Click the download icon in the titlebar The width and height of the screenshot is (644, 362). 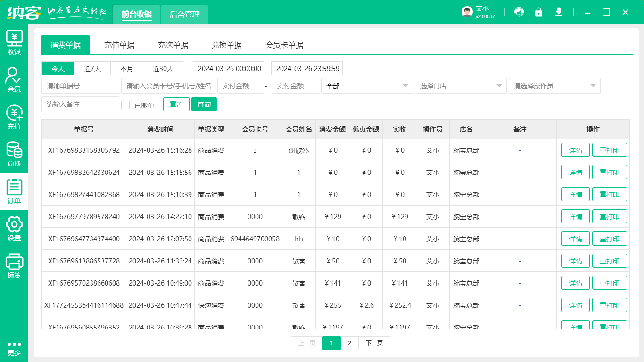click(559, 12)
